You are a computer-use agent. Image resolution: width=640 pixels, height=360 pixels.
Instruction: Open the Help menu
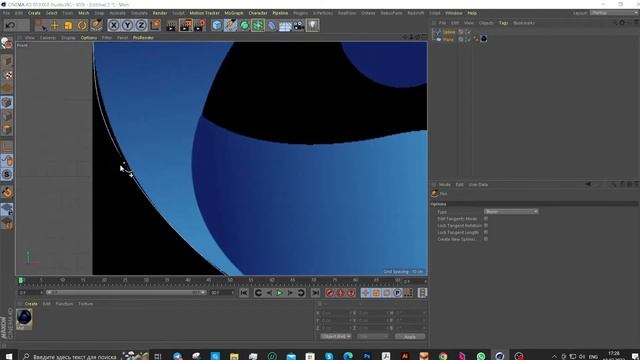[x=472, y=13]
